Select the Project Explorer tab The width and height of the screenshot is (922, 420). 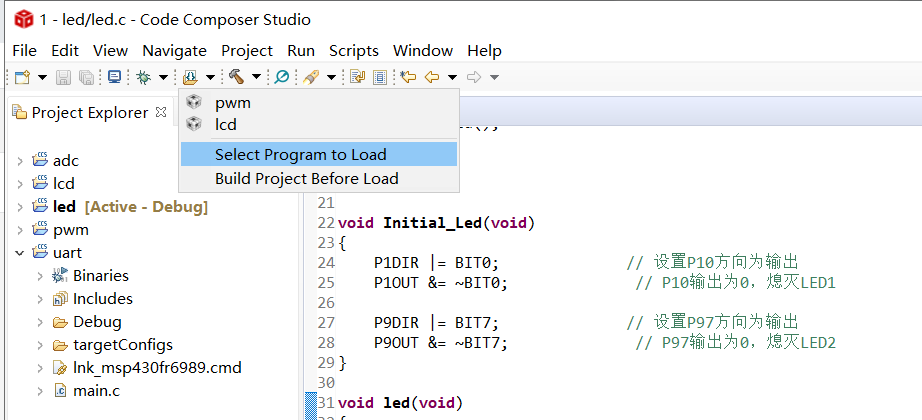(x=89, y=112)
